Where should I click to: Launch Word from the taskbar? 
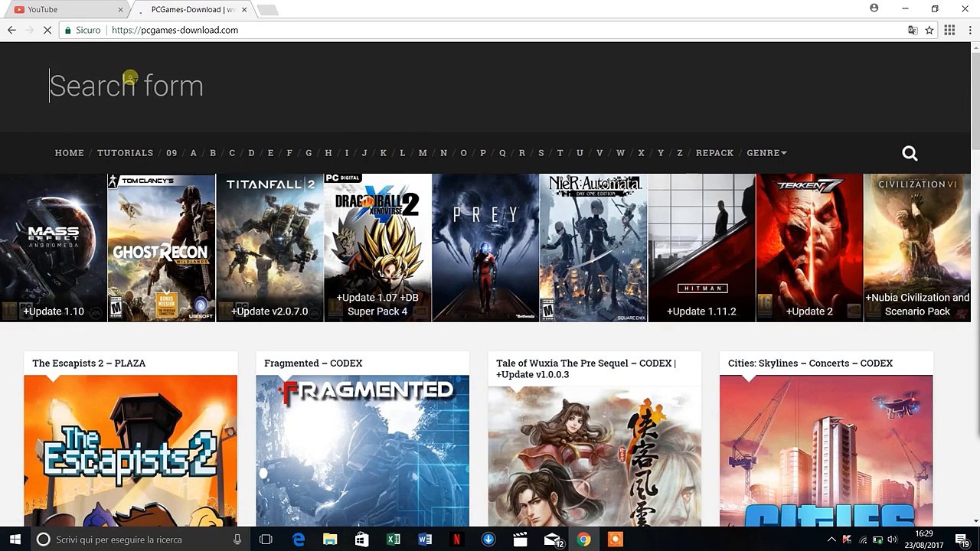click(425, 540)
